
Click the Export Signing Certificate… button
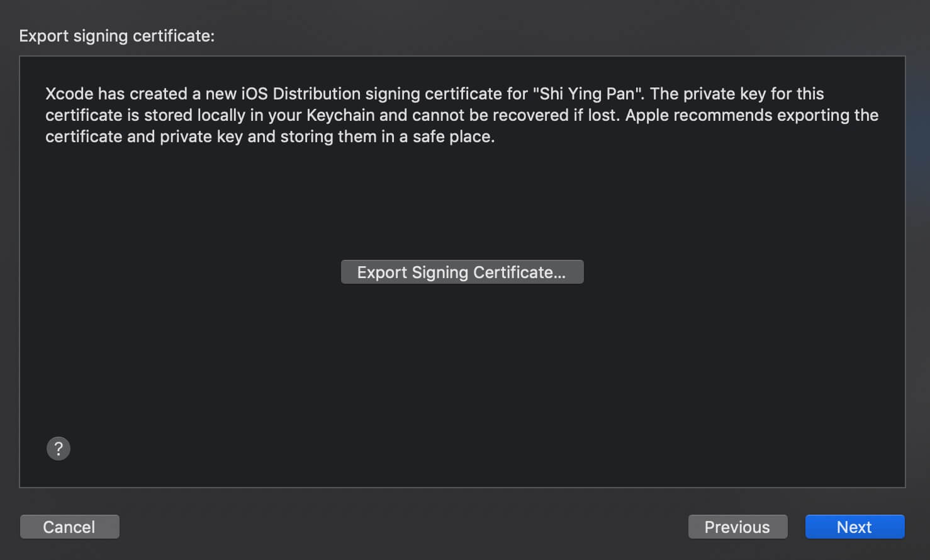462,272
